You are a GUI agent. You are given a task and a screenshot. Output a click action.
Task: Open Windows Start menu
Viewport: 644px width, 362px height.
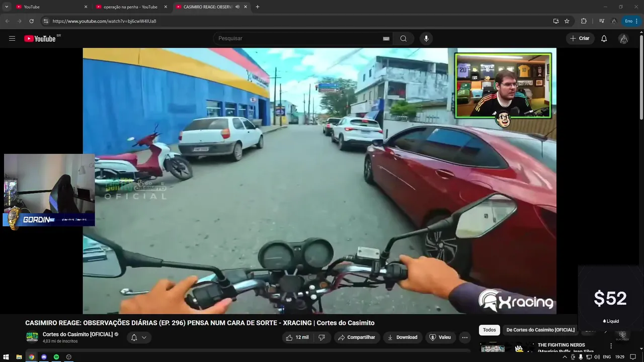click(x=6, y=357)
